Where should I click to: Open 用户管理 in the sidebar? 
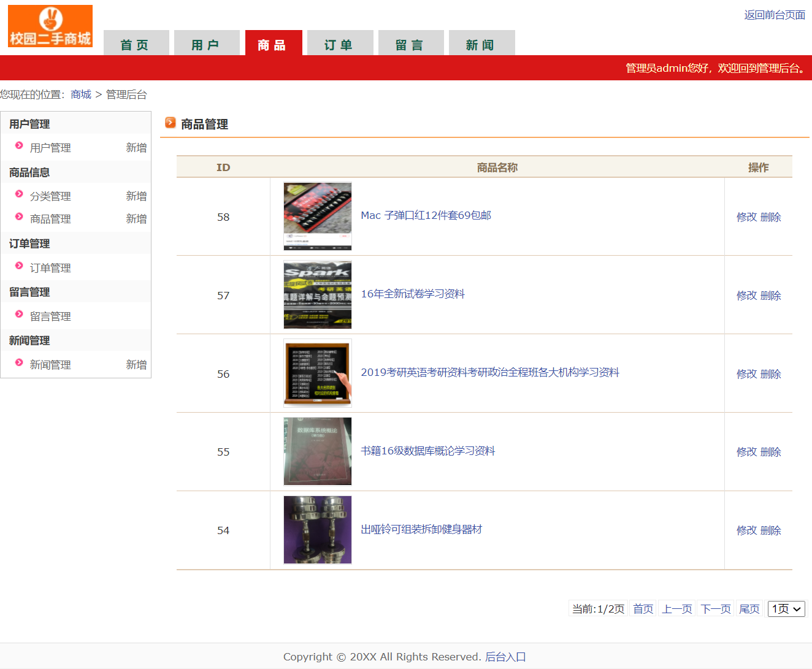[50, 148]
